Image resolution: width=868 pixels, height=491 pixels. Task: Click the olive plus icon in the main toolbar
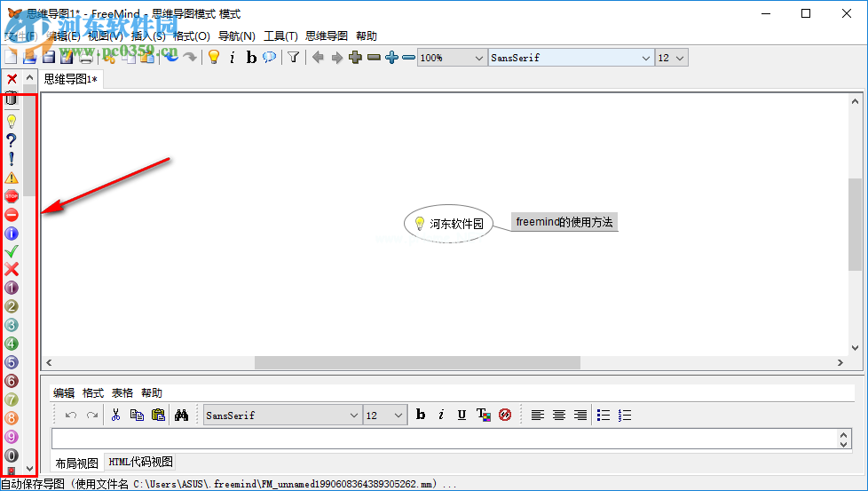(355, 57)
